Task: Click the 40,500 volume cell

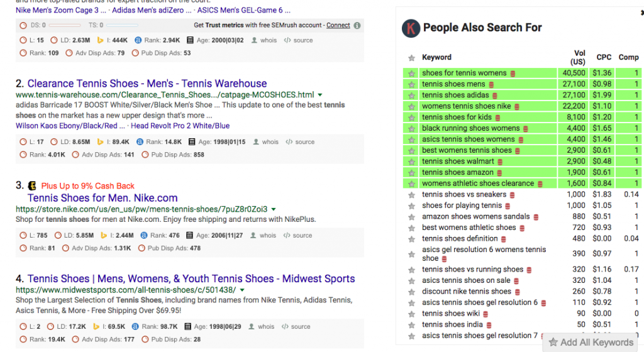Action: click(574, 73)
